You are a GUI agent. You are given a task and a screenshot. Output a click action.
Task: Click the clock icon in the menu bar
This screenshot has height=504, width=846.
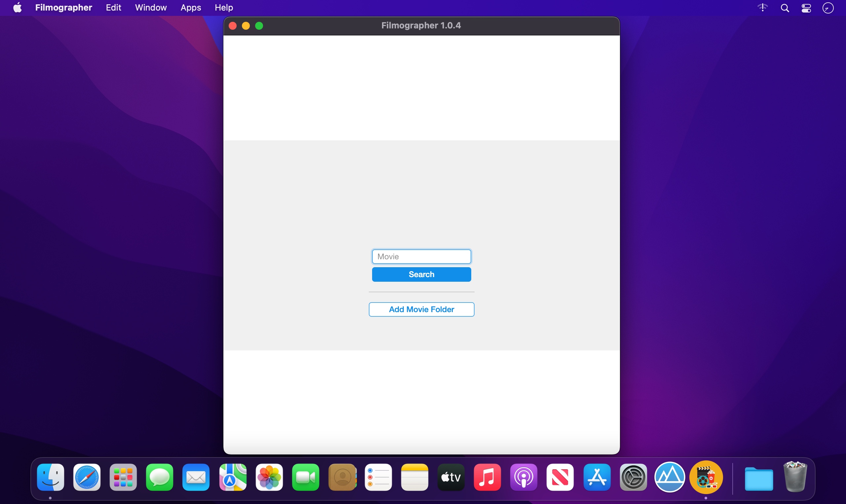click(x=828, y=8)
